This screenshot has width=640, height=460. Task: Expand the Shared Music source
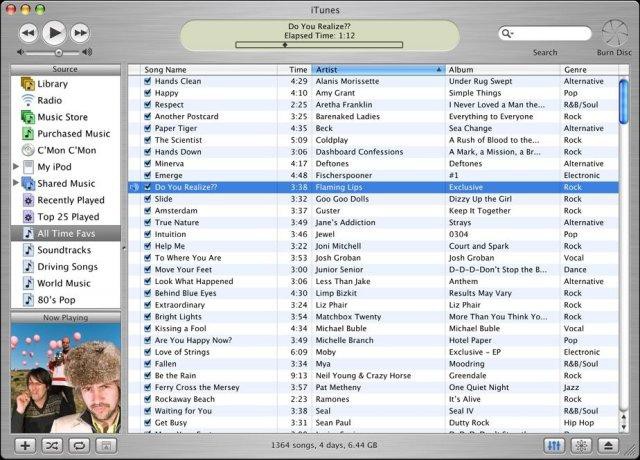pyautogui.click(x=15, y=183)
